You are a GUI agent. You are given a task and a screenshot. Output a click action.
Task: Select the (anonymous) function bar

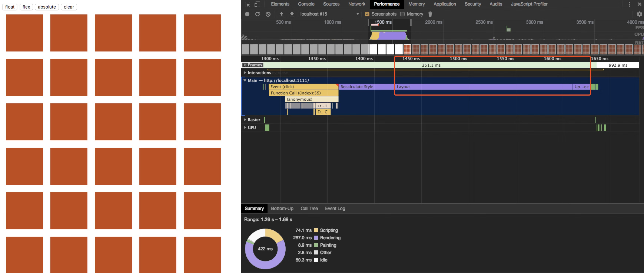(x=312, y=99)
